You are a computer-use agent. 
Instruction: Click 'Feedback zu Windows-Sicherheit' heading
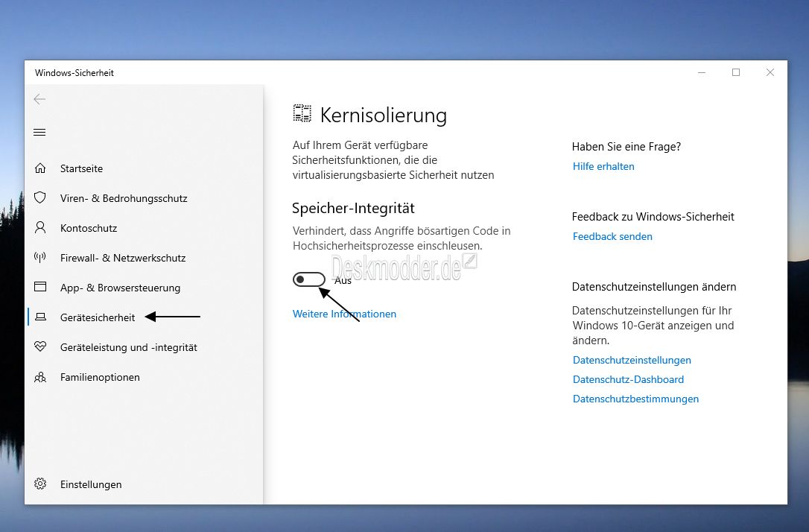click(653, 217)
